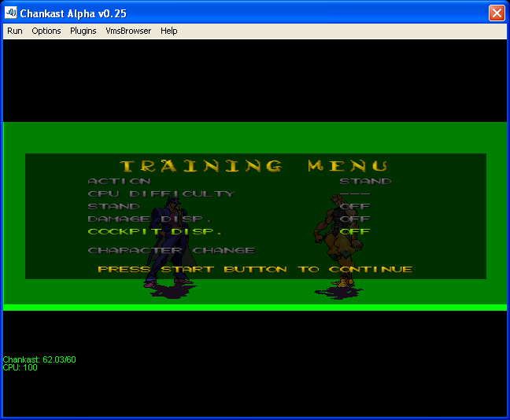Open the VmsBrowser menu
The image size is (510, 420).
click(128, 31)
